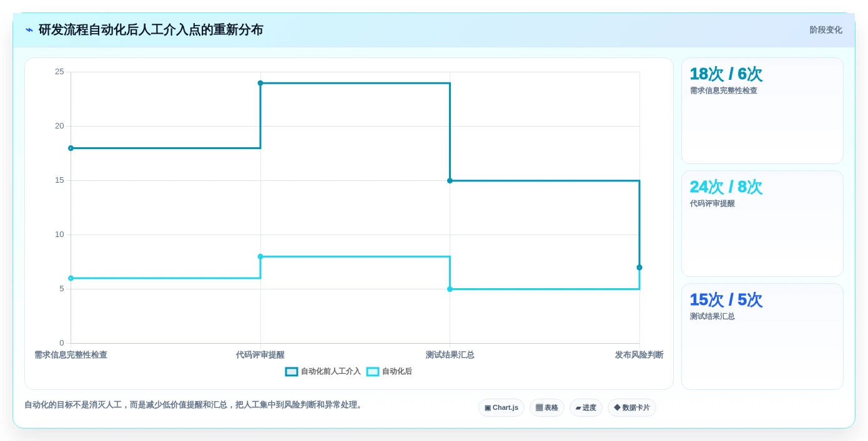Click the y-axis value 15
Image resolution: width=868 pixels, height=441 pixels.
tap(59, 180)
